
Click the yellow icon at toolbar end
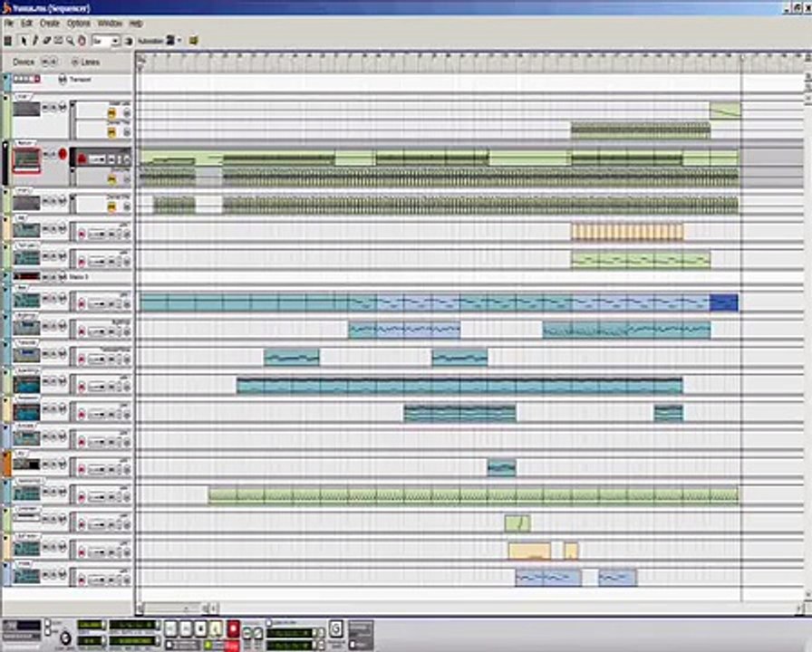pyautogui.click(x=194, y=41)
